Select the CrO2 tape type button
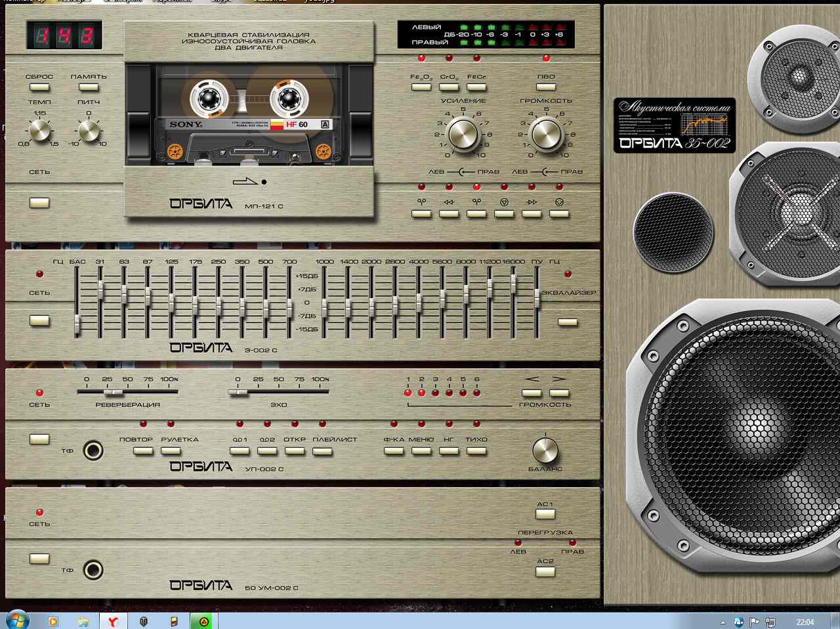The image size is (840, 629). tap(449, 87)
